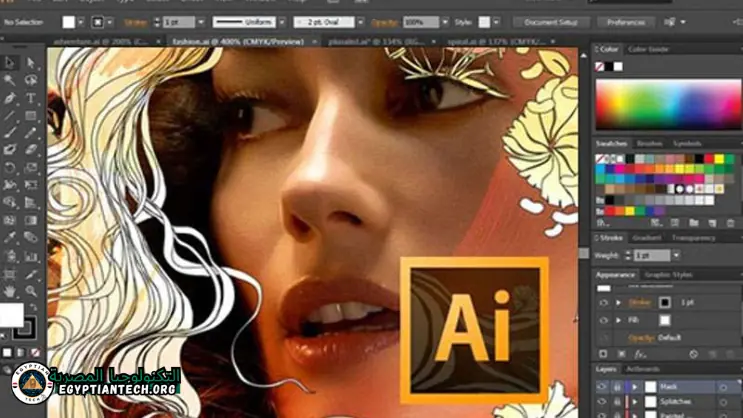The image size is (743, 418).
Task: Select the Direct Selection tool
Action: pyautogui.click(x=31, y=63)
